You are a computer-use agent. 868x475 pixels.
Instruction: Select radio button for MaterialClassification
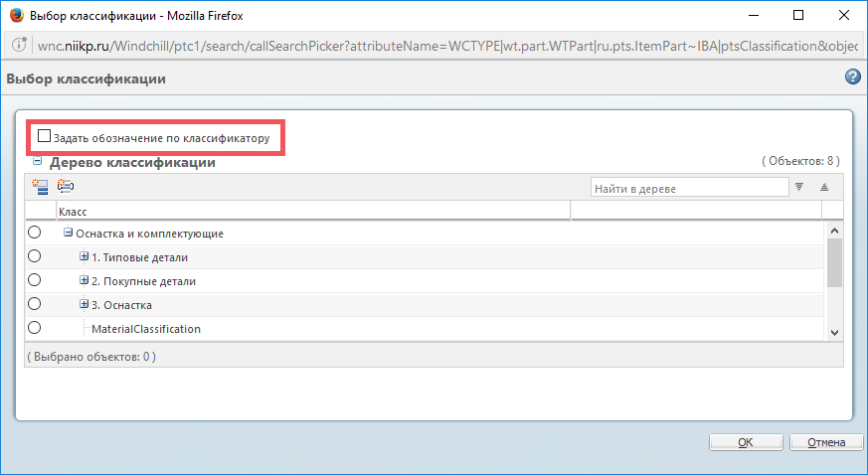(x=35, y=327)
